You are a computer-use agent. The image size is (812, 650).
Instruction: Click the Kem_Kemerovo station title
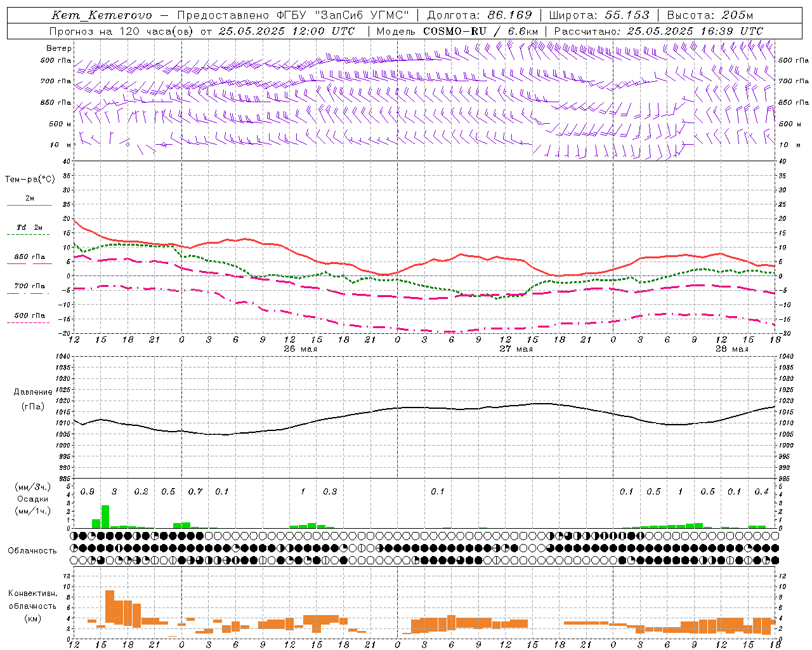click(101, 15)
